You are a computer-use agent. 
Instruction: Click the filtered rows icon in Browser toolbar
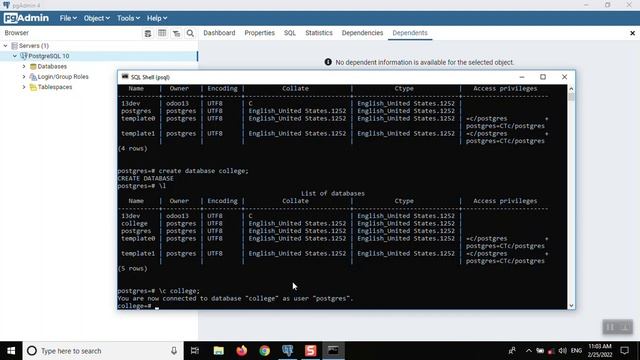click(176, 33)
